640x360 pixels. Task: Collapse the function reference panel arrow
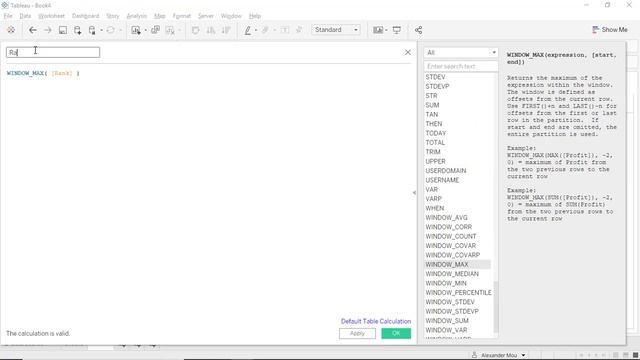[x=414, y=193]
